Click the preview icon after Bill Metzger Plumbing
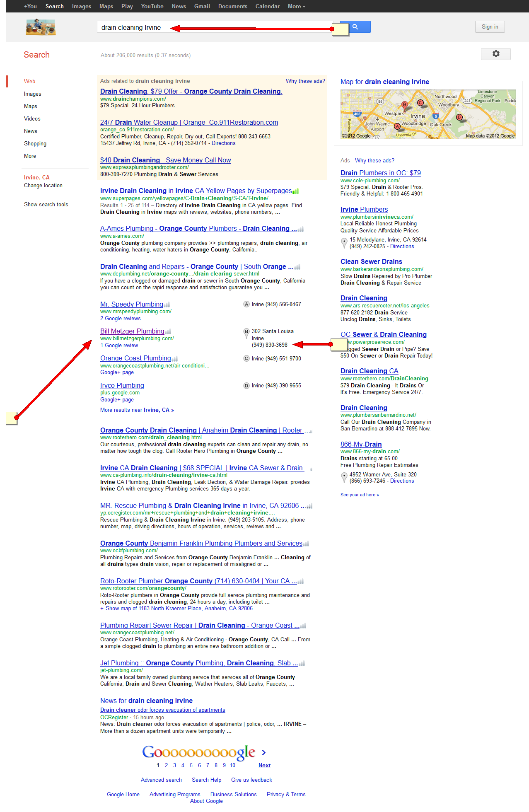The width and height of the screenshot is (529, 812). point(168,332)
